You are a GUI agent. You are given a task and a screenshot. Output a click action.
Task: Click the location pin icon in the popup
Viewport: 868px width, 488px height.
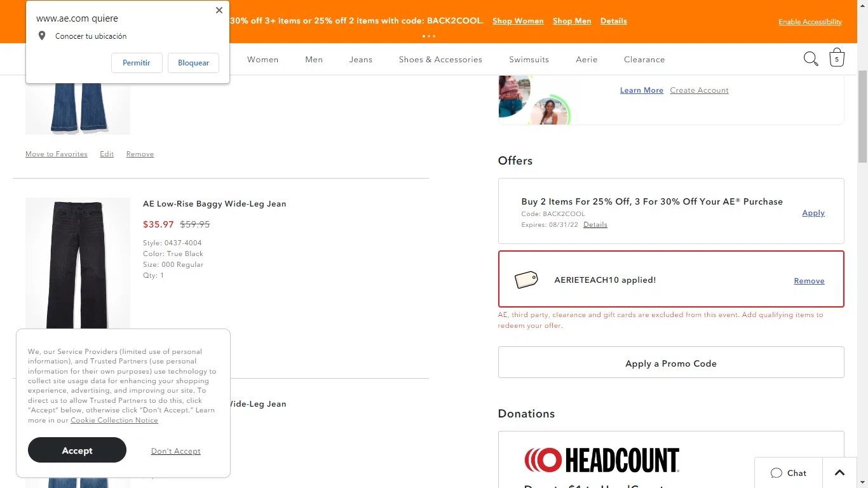tap(42, 36)
